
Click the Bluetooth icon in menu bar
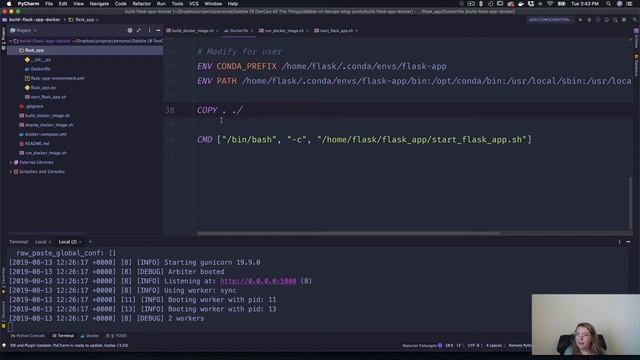coord(481,4)
